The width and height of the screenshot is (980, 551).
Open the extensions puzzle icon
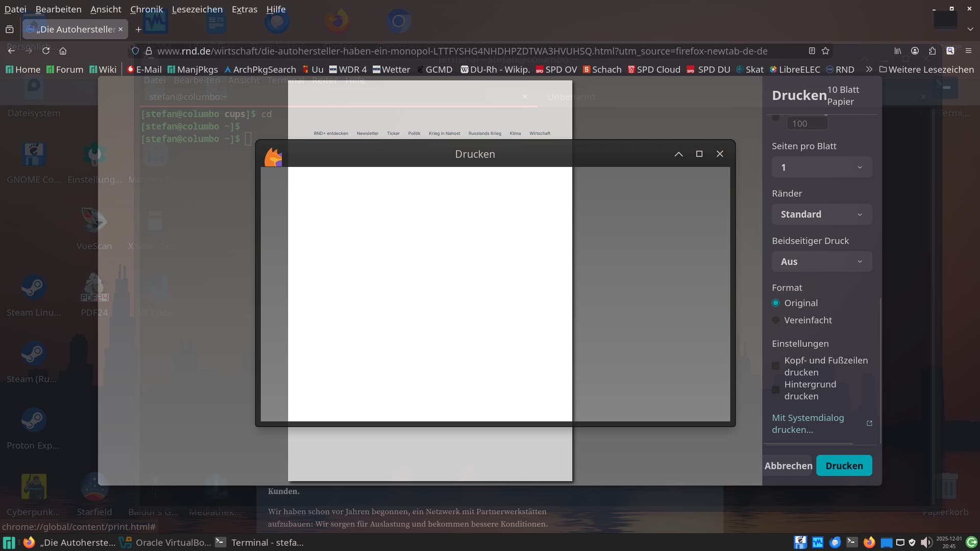click(932, 51)
